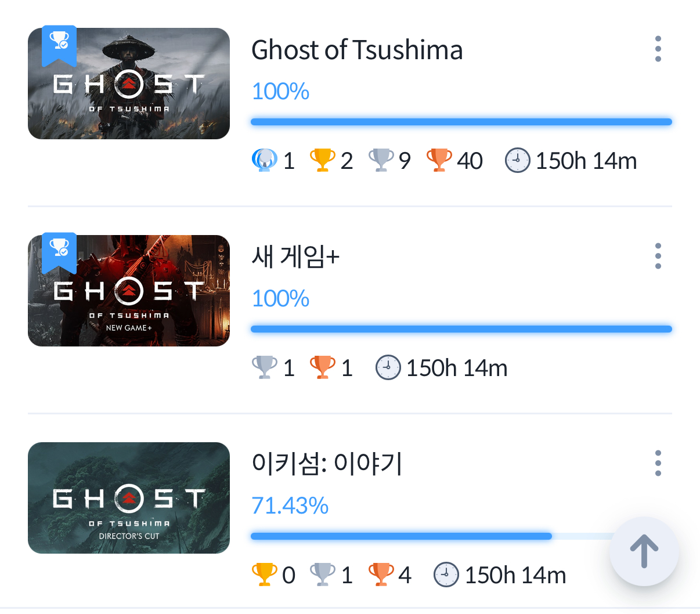Open the three-dot menu for Ghost of Tsushima
Image resolution: width=700 pixels, height=614 pixels.
(658, 49)
